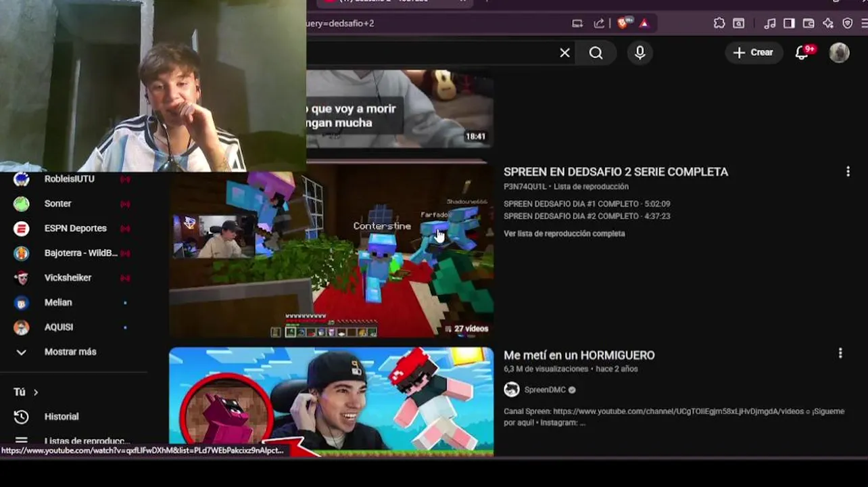
Task: Click the share page icon in address bar
Action: point(599,23)
